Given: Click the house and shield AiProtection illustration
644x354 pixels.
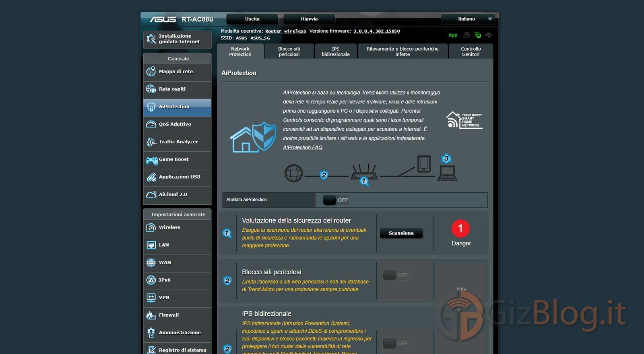Looking at the screenshot, I should tap(253, 137).
